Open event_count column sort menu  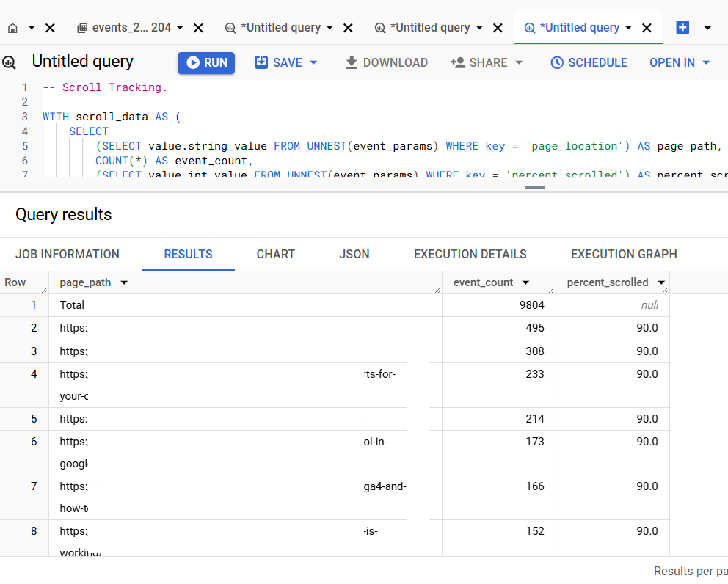tap(525, 282)
